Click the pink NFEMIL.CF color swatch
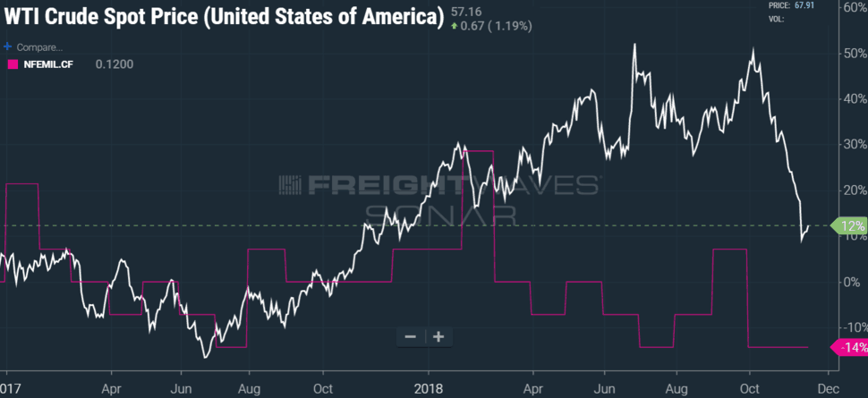This screenshot has width=868, height=398. (x=13, y=64)
